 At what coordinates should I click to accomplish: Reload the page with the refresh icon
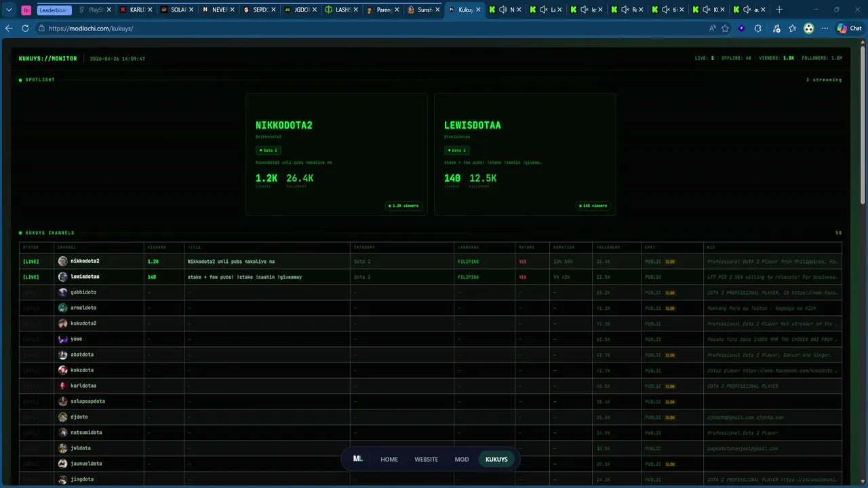[25, 28]
